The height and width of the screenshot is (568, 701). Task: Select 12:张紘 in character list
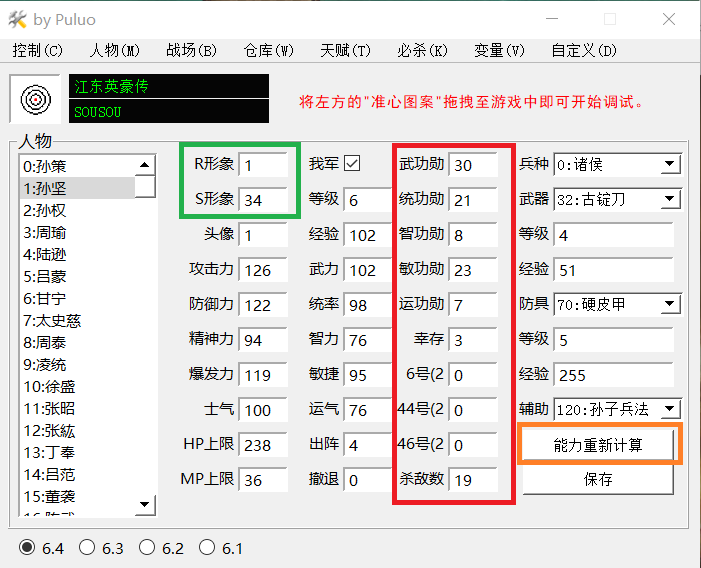click(77, 430)
